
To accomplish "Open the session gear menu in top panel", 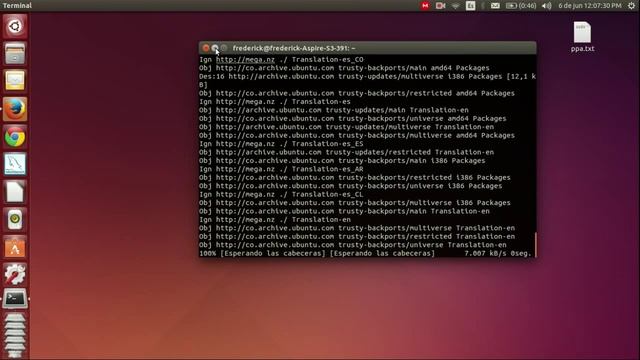I will click(x=631, y=6).
